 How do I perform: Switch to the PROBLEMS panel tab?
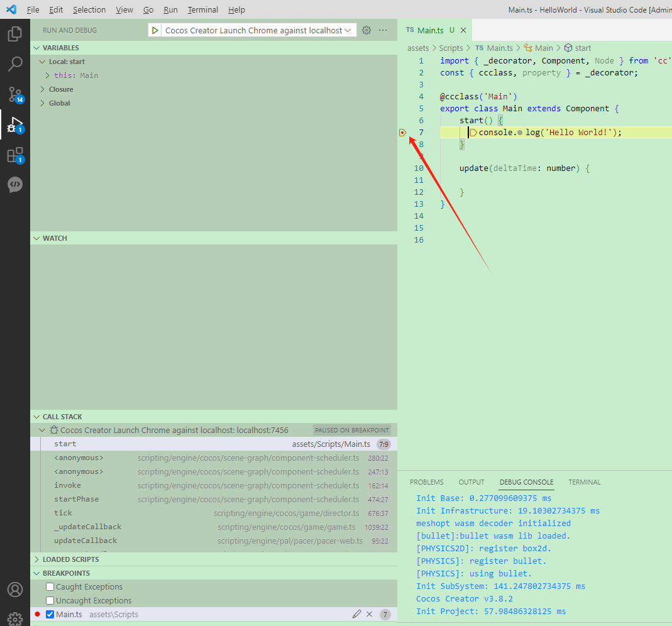tap(426, 482)
